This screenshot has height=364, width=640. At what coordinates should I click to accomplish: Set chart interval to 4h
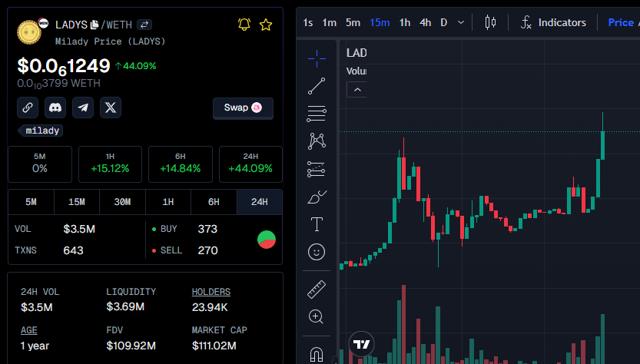[x=426, y=22]
